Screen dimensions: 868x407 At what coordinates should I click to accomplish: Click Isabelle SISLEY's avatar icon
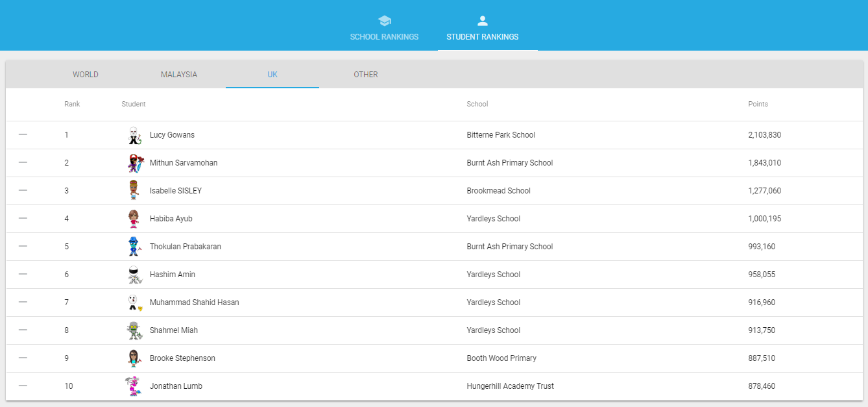click(134, 191)
